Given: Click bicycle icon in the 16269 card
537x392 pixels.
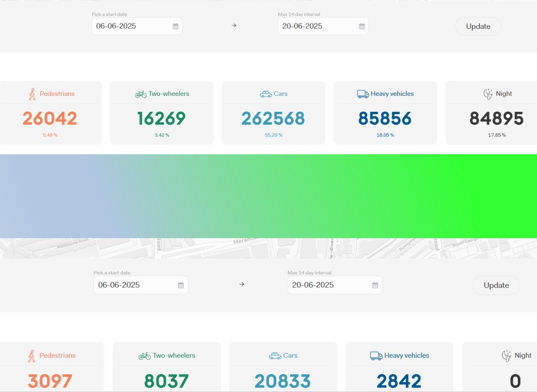Looking at the screenshot, I should point(141,94).
